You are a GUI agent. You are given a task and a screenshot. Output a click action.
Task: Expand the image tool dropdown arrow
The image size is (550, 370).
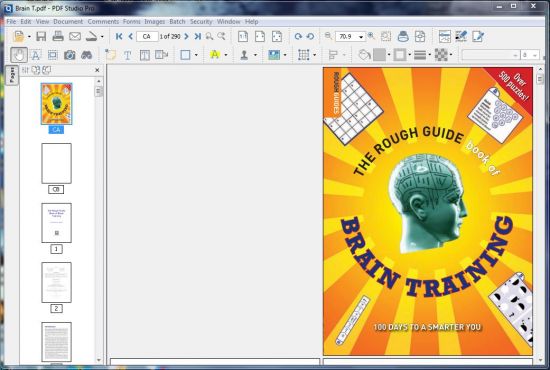(285, 55)
